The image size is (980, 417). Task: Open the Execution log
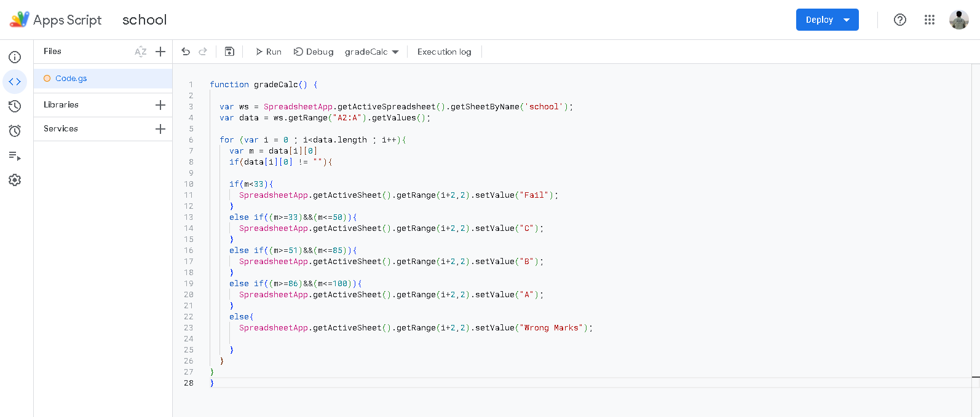pos(445,52)
